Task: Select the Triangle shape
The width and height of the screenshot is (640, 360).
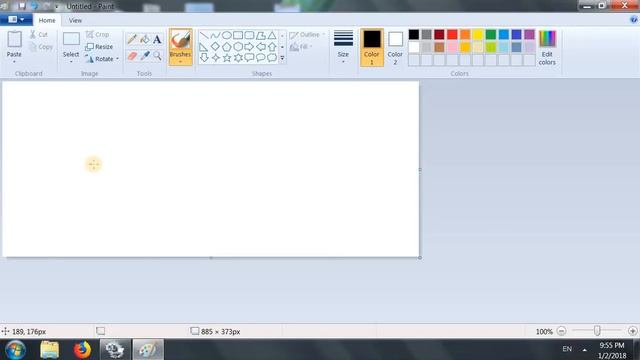Action: (x=272, y=36)
